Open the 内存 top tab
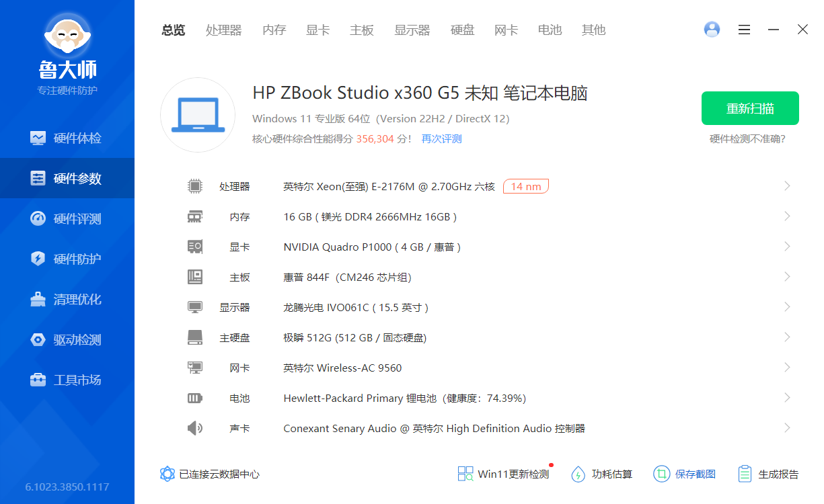The height and width of the screenshot is (504, 824). point(274,30)
